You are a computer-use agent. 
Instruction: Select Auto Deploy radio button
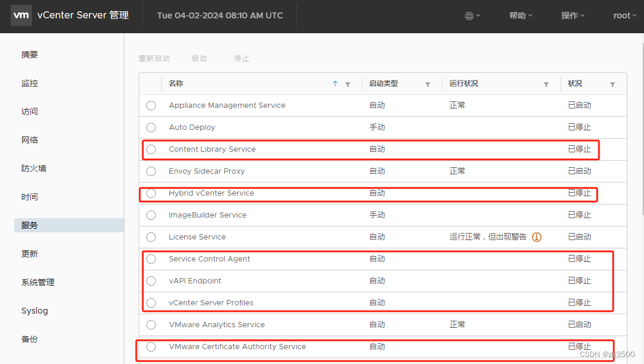(x=151, y=127)
